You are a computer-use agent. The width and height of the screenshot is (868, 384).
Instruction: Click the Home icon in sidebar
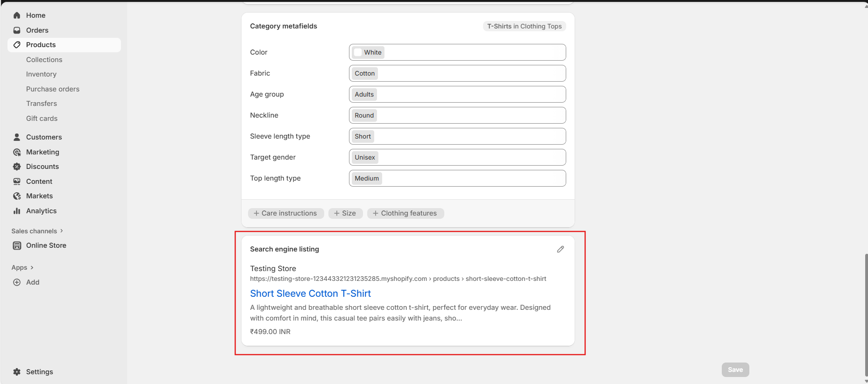[x=17, y=15]
